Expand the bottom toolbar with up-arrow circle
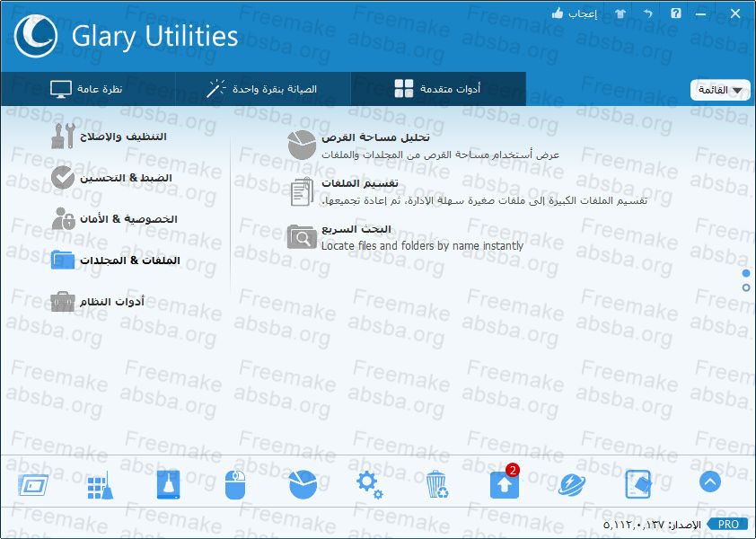This screenshot has width=756, height=539. 709,482
